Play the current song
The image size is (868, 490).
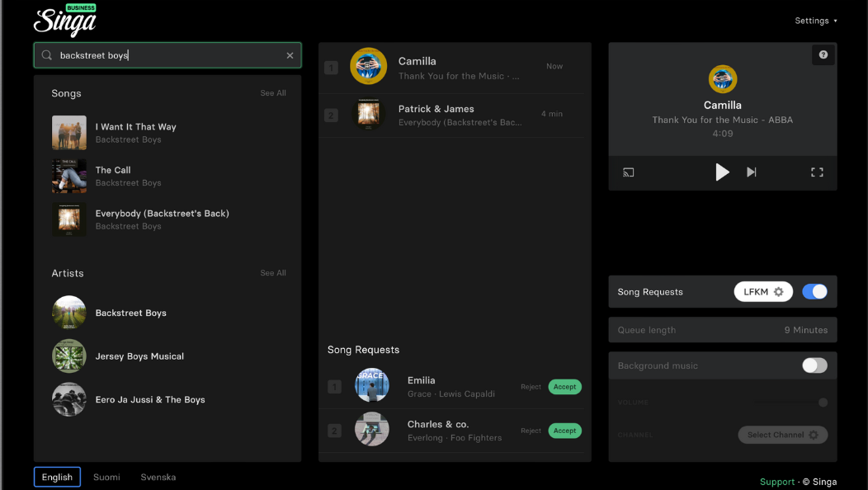[x=722, y=172]
